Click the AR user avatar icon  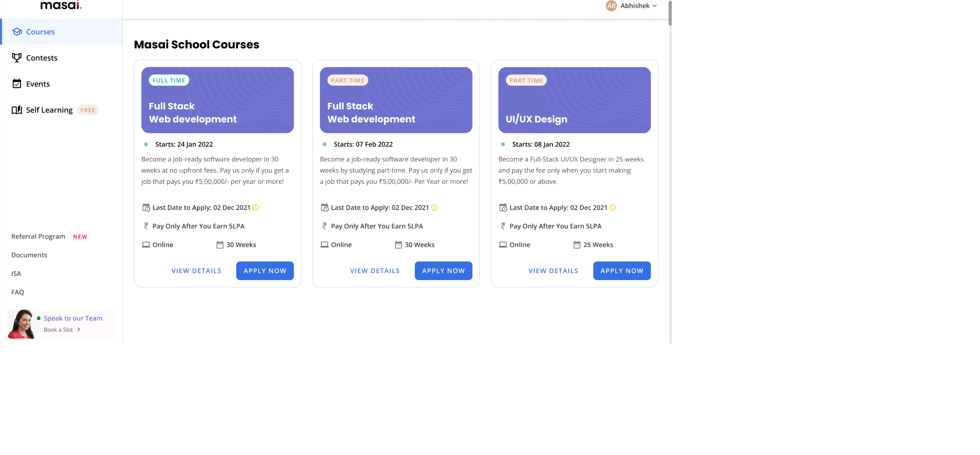pos(611,6)
